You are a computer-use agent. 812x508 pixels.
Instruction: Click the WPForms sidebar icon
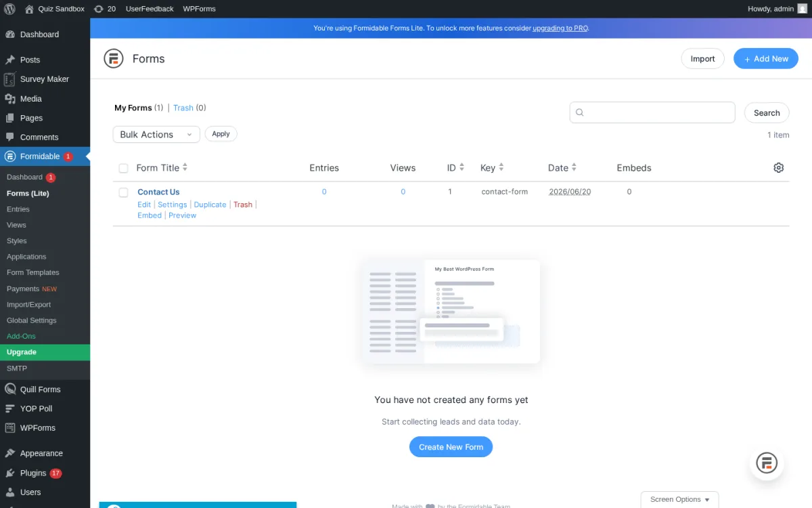(x=10, y=428)
